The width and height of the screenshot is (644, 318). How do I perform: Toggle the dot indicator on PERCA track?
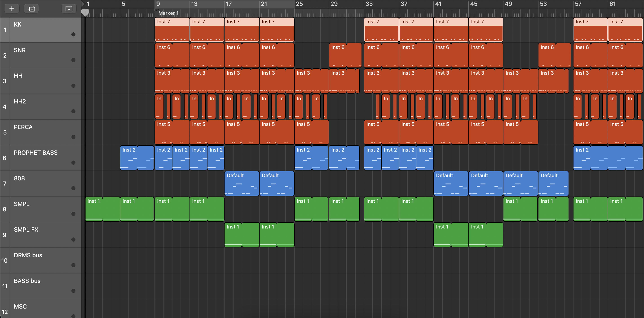(x=73, y=137)
